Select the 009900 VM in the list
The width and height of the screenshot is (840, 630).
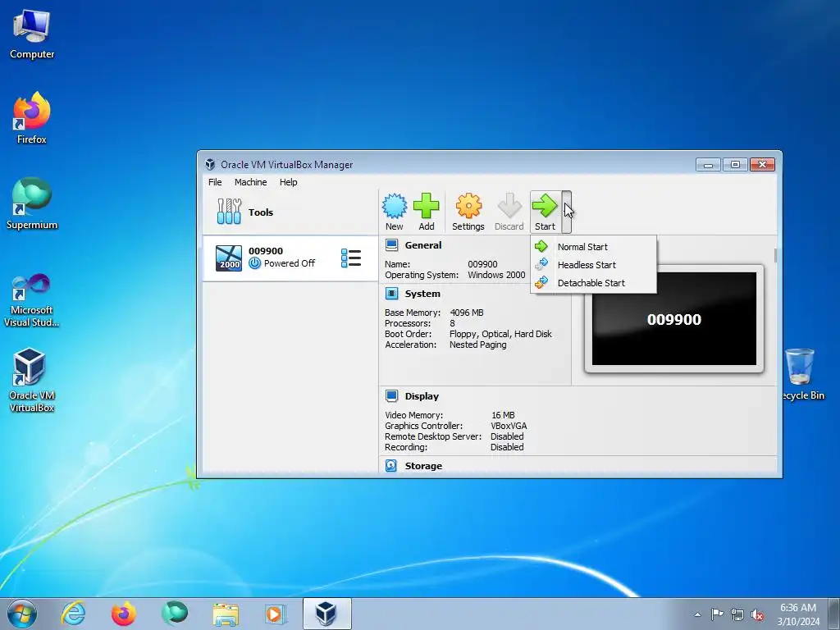[290, 258]
